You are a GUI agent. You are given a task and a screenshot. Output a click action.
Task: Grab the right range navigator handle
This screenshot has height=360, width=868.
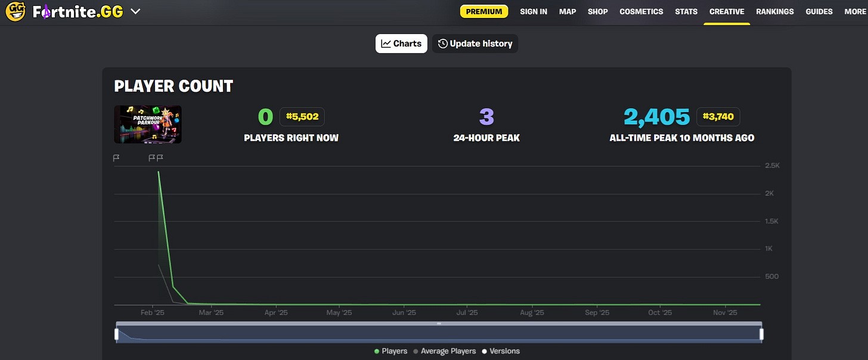(761, 334)
